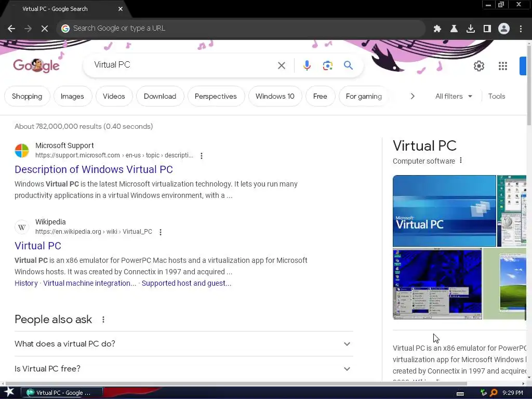The image size is (532, 399).
Task: Switch to Virtual PC Google taskbar window
Action: point(62,393)
